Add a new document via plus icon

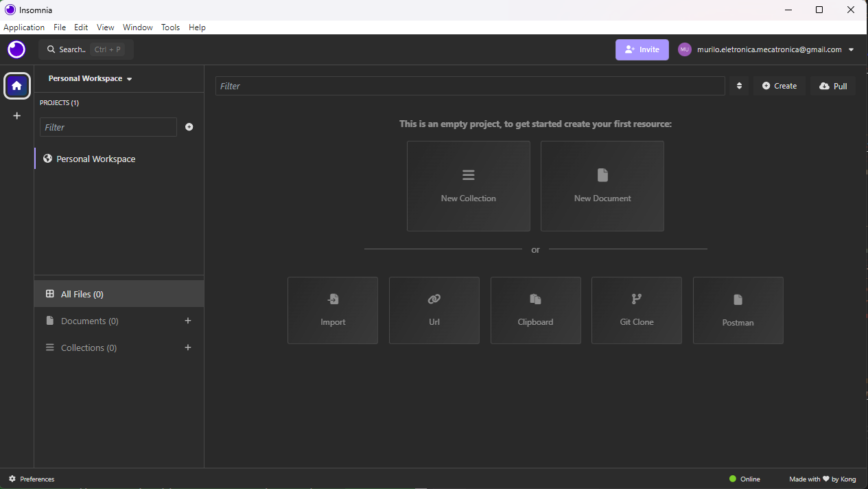point(188,321)
